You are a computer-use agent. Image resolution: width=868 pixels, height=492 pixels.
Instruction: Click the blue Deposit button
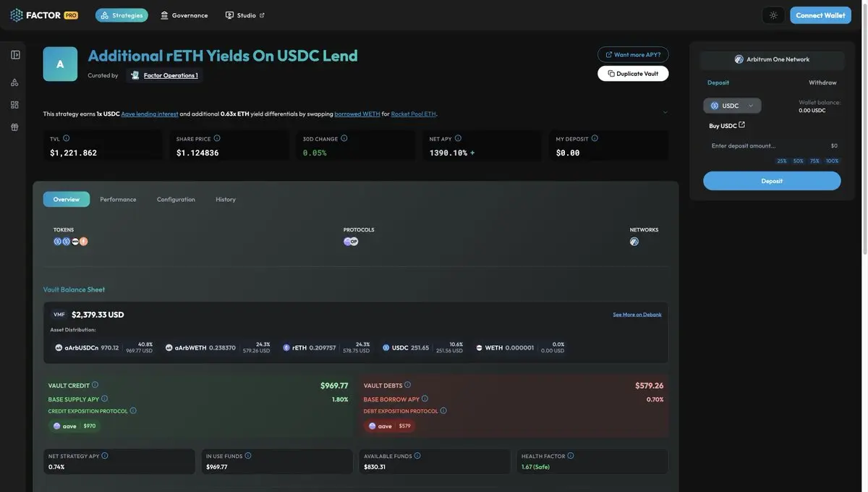(772, 181)
